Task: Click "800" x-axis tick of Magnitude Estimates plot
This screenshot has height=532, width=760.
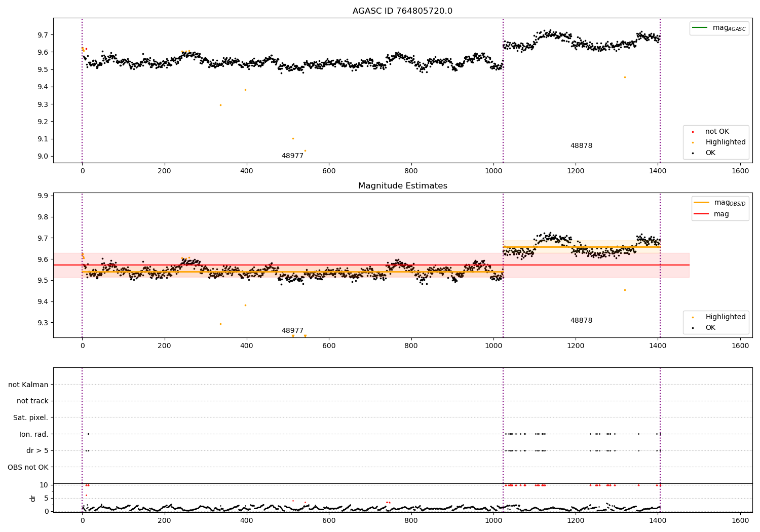Action: pyautogui.click(x=411, y=346)
